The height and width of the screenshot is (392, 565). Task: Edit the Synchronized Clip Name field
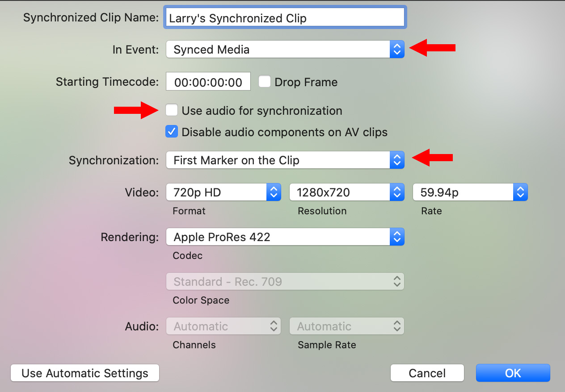tap(285, 18)
